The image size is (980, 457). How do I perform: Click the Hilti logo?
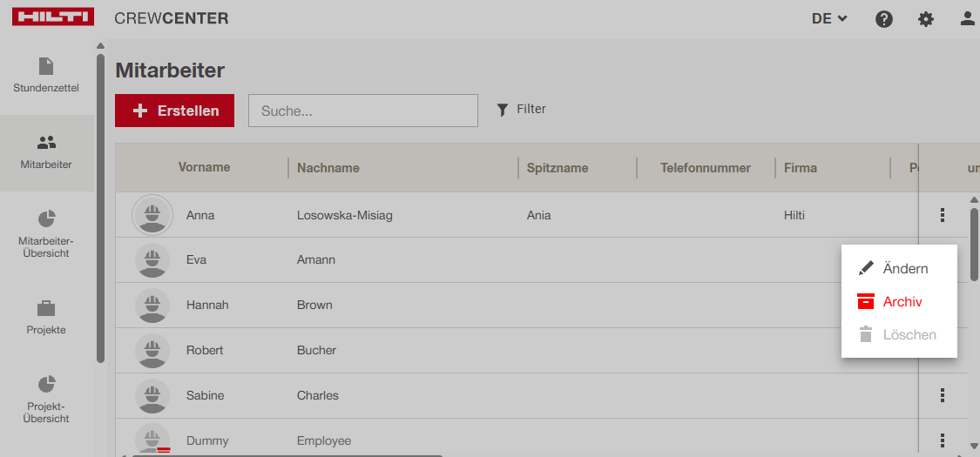(53, 18)
